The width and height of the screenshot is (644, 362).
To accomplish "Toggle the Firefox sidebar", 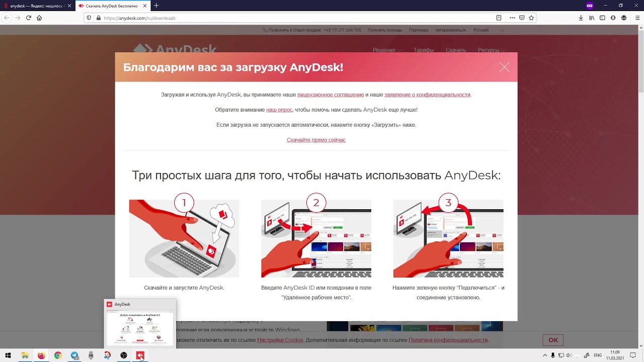I will pos(602,18).
